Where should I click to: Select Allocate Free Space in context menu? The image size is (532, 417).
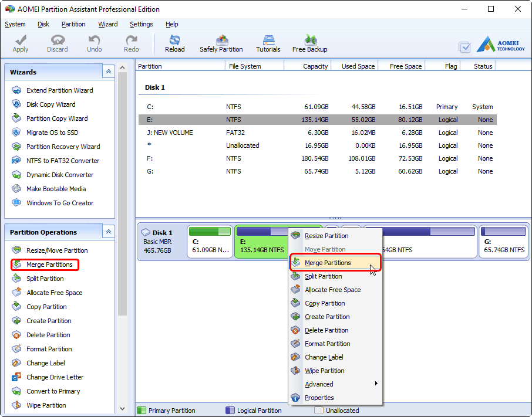[335, 290]
